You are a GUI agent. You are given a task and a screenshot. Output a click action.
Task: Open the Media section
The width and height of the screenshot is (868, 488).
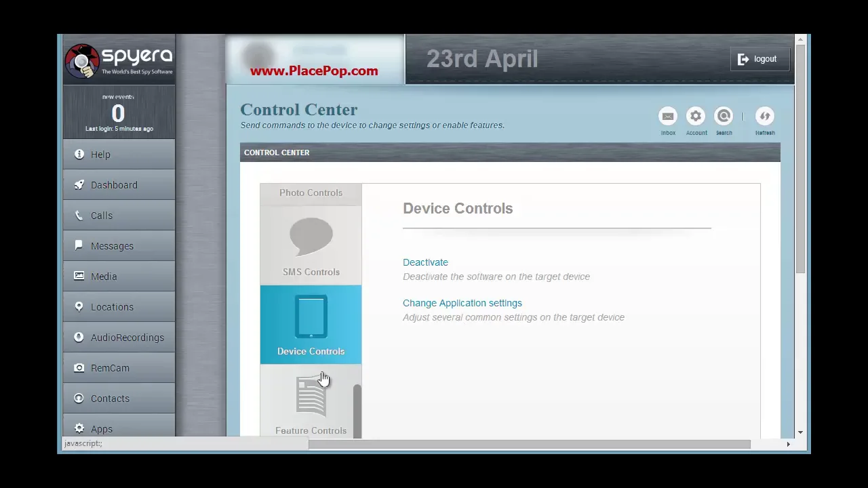[119, 277]
